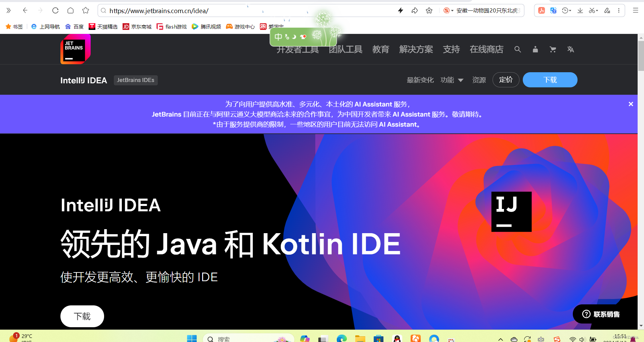Open Sogou search engine selector
Viewport: 644px width, 342px height.
[449, 10]
